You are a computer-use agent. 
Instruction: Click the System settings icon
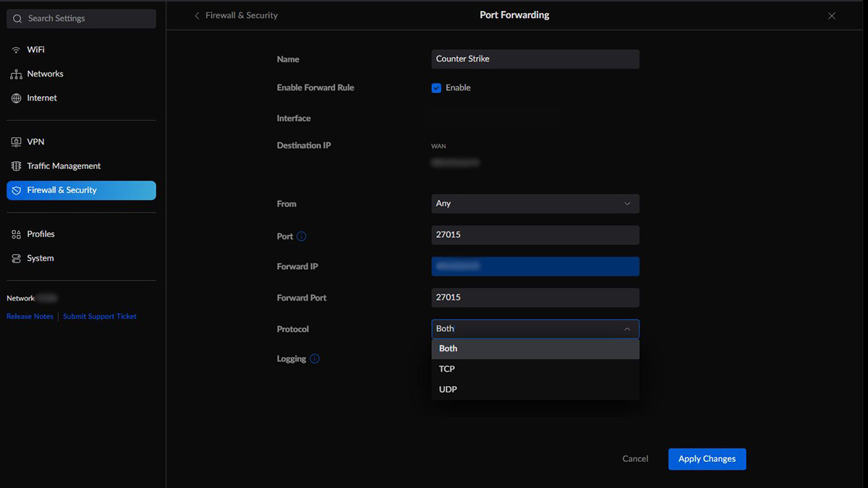pyautogui.click(x=16, y=258)
